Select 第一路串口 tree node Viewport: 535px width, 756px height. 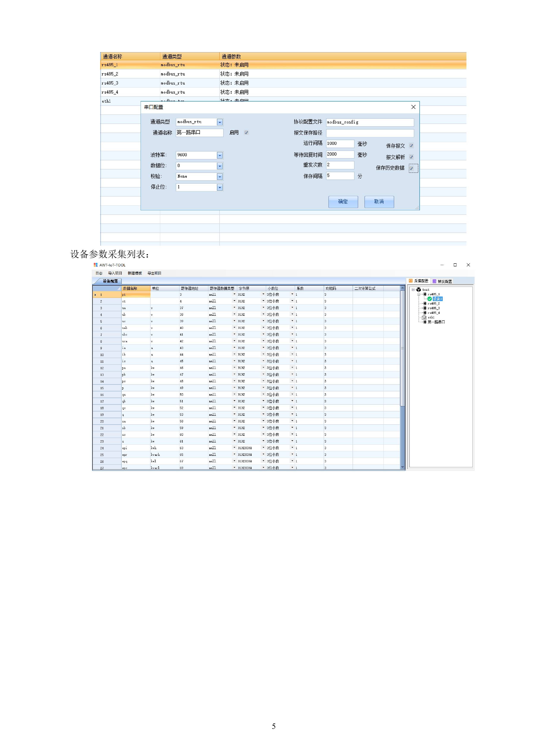436,322
